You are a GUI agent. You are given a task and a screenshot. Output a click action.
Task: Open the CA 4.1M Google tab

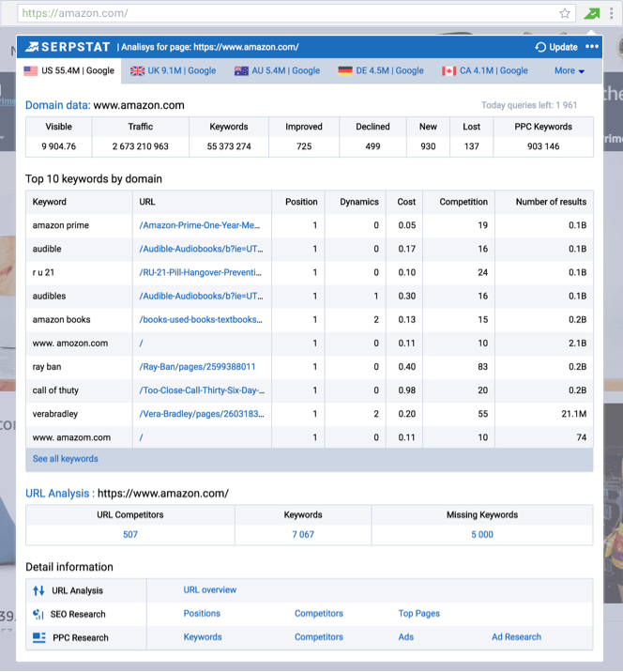click(485, 70)
